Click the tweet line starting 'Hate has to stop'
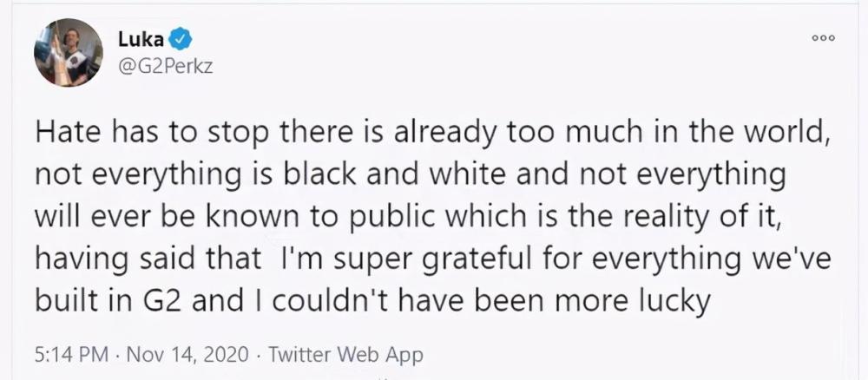Viewport: 868px width, 380px height. click(433, 134)
